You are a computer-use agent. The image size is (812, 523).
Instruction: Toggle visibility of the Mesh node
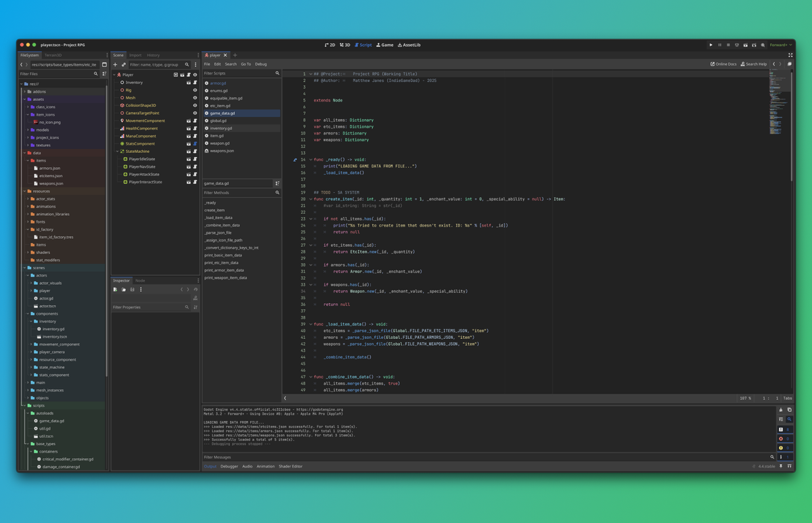click(x=195, y=97)
